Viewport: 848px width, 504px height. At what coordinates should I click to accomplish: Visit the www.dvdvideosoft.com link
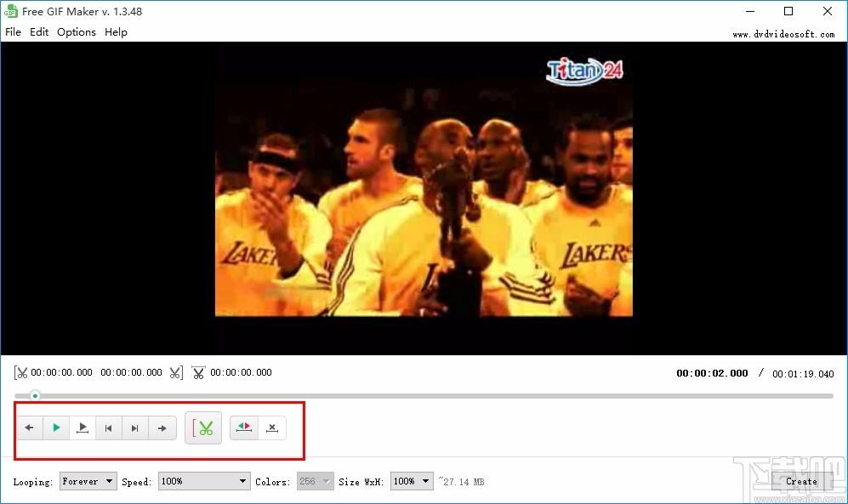783,34
